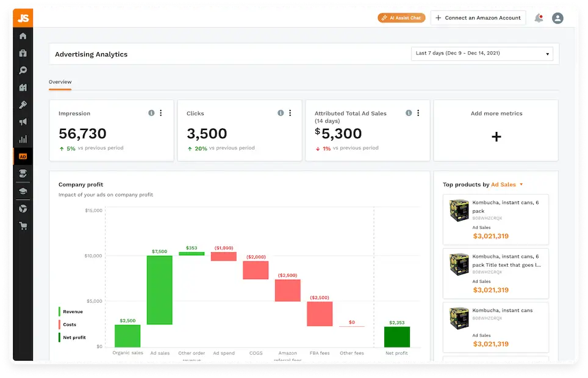Click the info icon on the Impression card
This screenshot has width=588, height=378.
coord(151,112)
